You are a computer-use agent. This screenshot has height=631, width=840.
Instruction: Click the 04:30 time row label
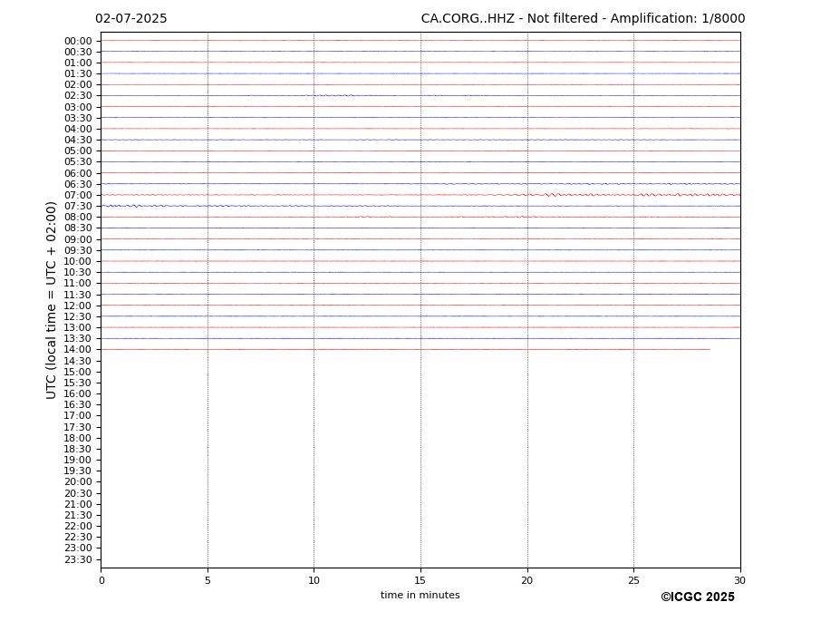pos(78,141)
